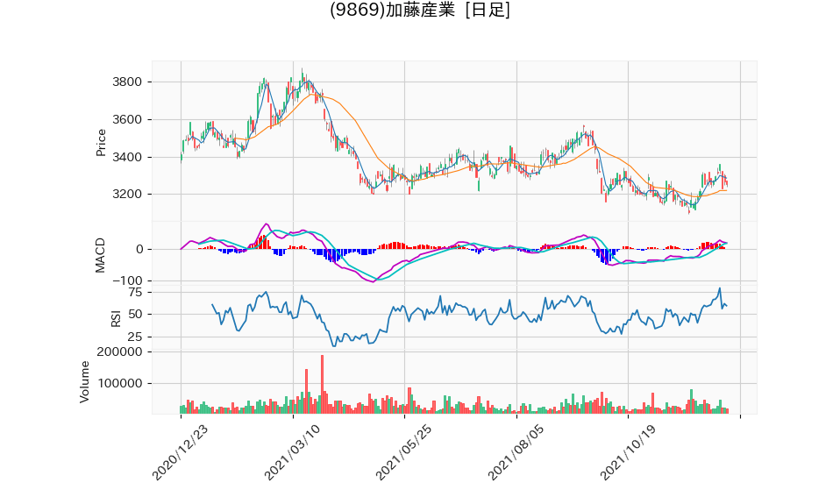
Task: Click the RSI axis label
Action: (x=116, y=318)
